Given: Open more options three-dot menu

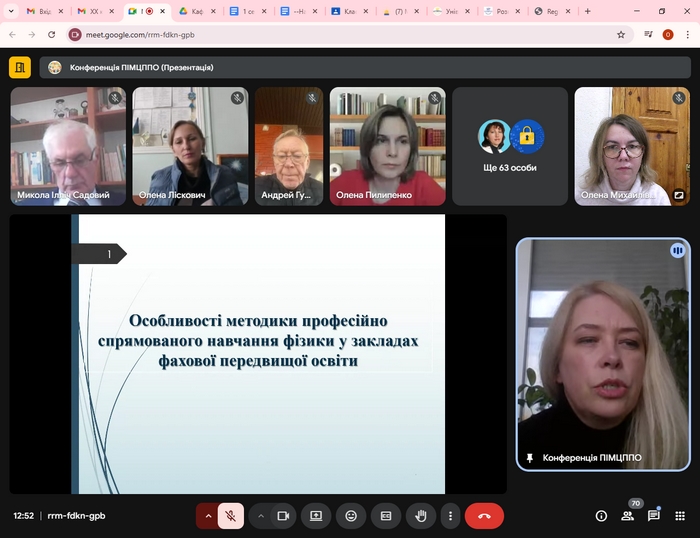Looking at the screenshot, I should pyautogui.click(x=451, y=516).
